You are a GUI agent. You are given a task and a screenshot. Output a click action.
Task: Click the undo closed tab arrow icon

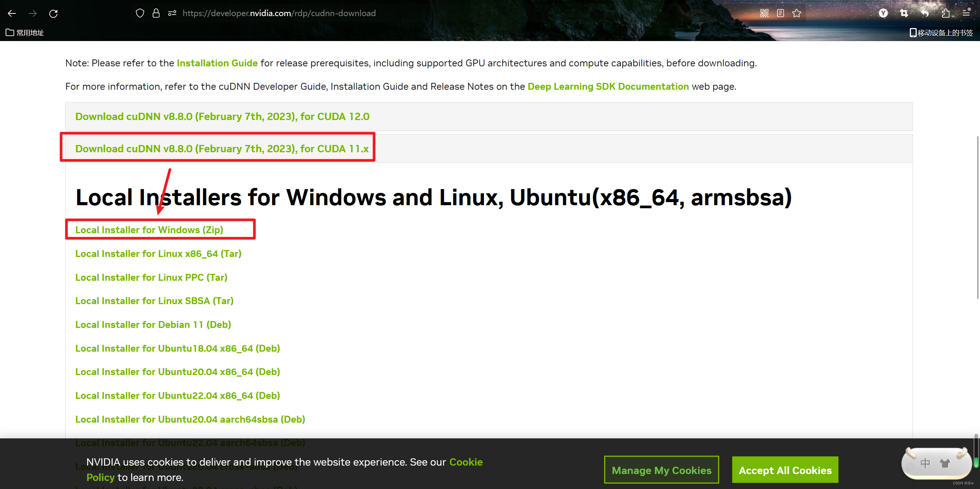point(925,13)
